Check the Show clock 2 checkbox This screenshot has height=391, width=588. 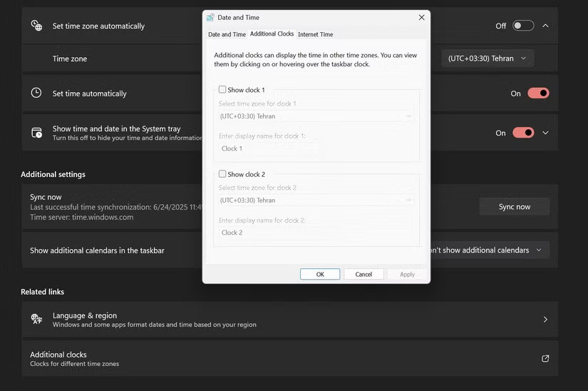click(222, 174)
